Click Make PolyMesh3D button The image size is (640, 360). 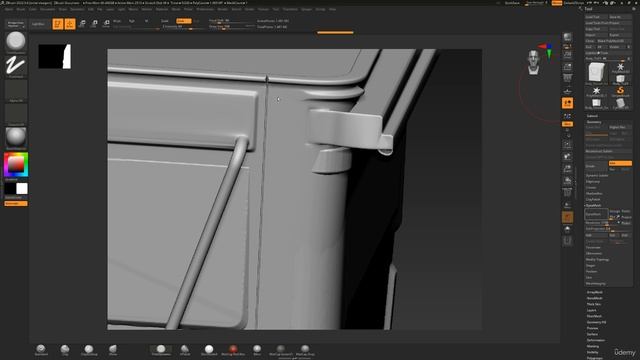pos(614,41)
